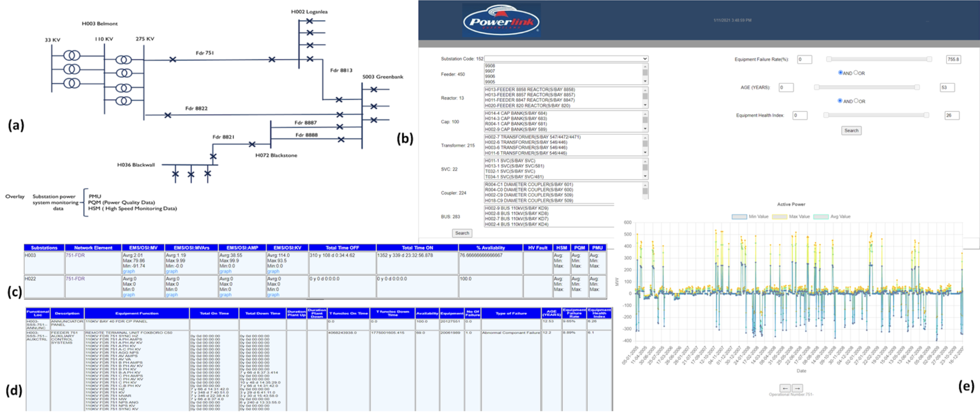Click the Max Value legend swatch on the chart
This screenshot has width=980, height=420.
click(x=780, y=217)
